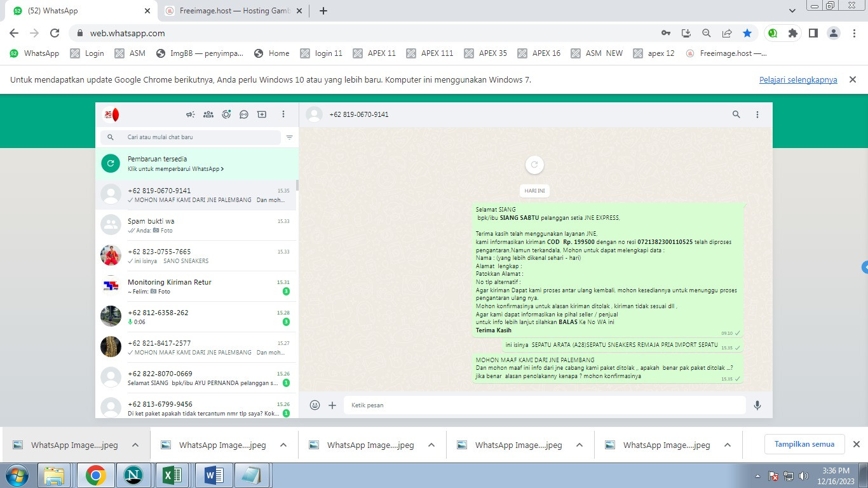Click the zoom magnifier icon in address bar
The height and width of the screenshot is (488, 868).
(x=706, y=33)
